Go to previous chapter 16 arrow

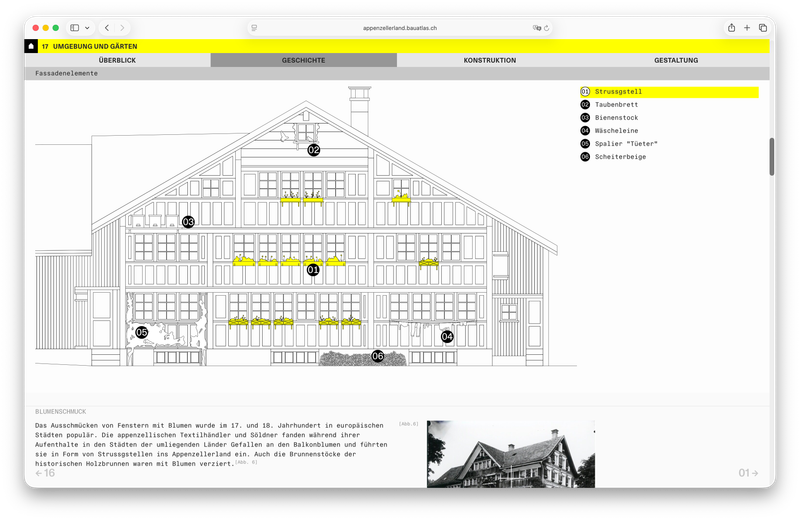tap(45, 473)
